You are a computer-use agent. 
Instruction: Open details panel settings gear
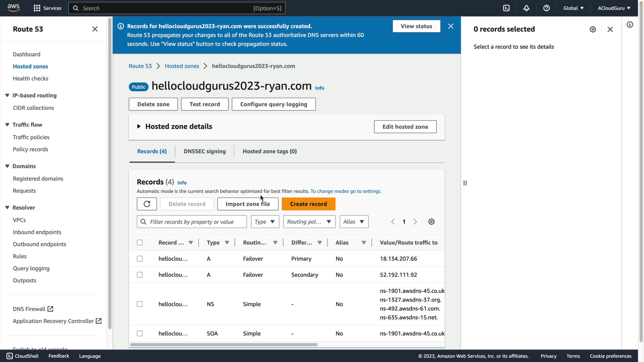coord(593,29)
